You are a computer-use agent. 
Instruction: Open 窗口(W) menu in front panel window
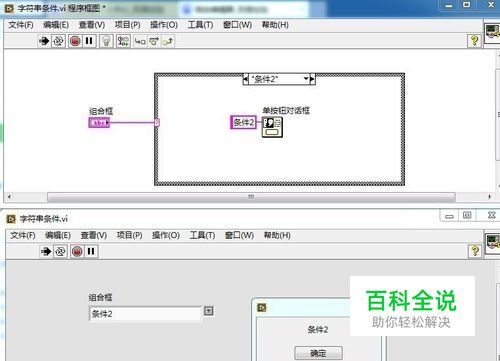pyautogui.click(x=239, y=235)
